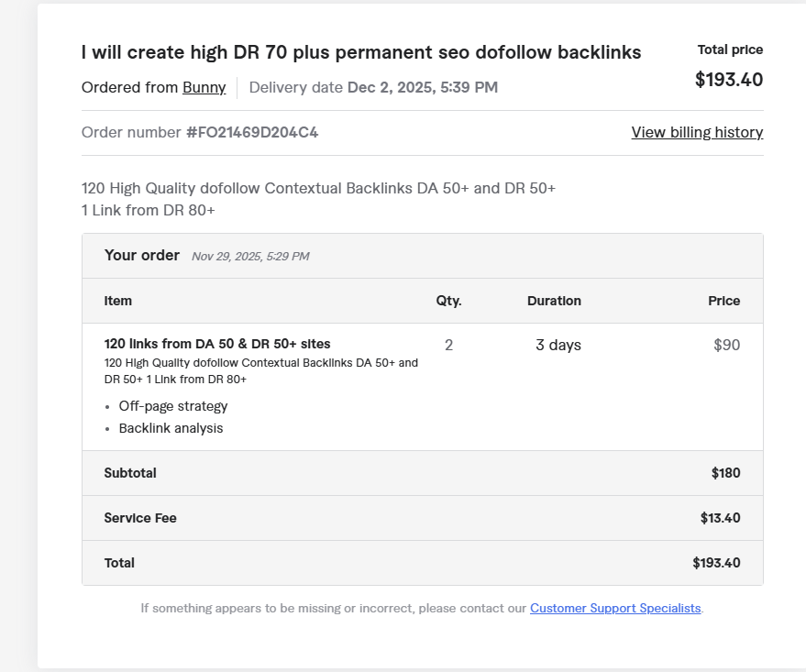Click the Price column header
This screenshot has height=672, width=806.
(x=723, y=301)
